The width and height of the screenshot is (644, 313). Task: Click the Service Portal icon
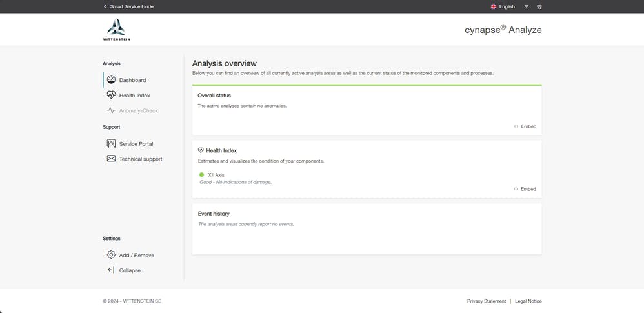111,143
